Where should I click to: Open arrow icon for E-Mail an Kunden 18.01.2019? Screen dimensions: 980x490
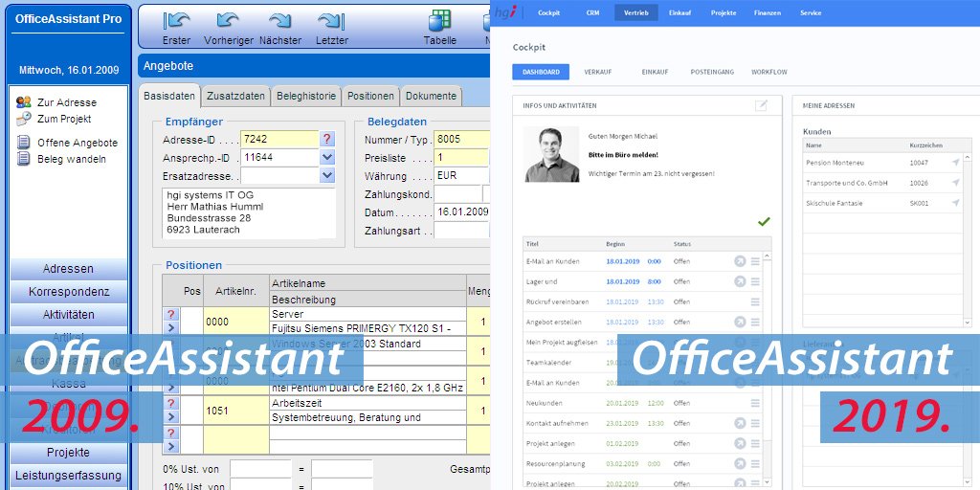tap(740, 261)
